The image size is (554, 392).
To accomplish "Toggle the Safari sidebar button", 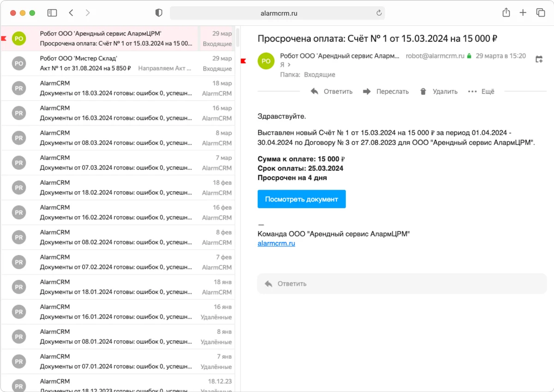I will coord(52,13).
